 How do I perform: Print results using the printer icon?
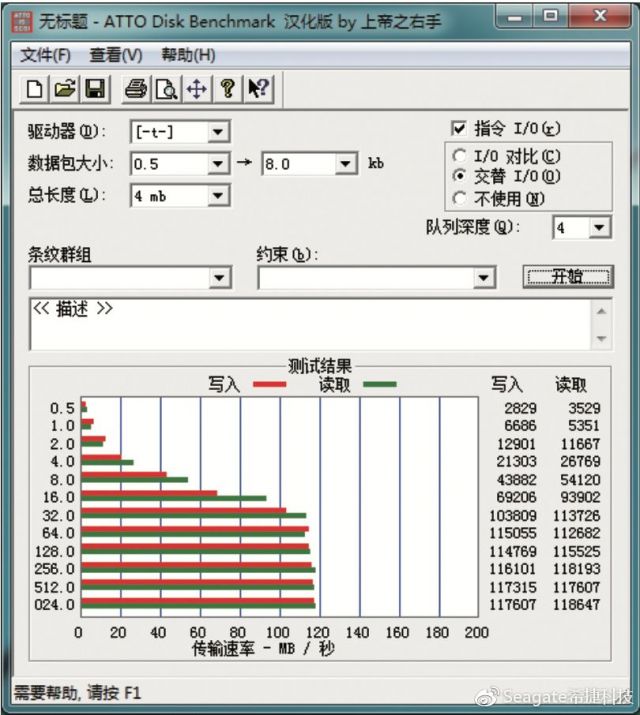[136, 89]
